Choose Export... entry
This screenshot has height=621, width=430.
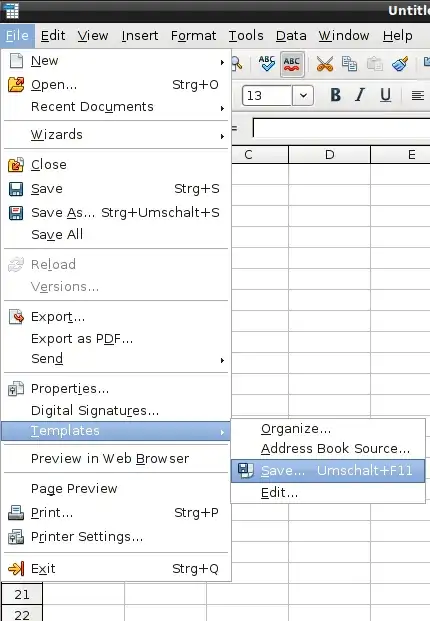[116, 317]
